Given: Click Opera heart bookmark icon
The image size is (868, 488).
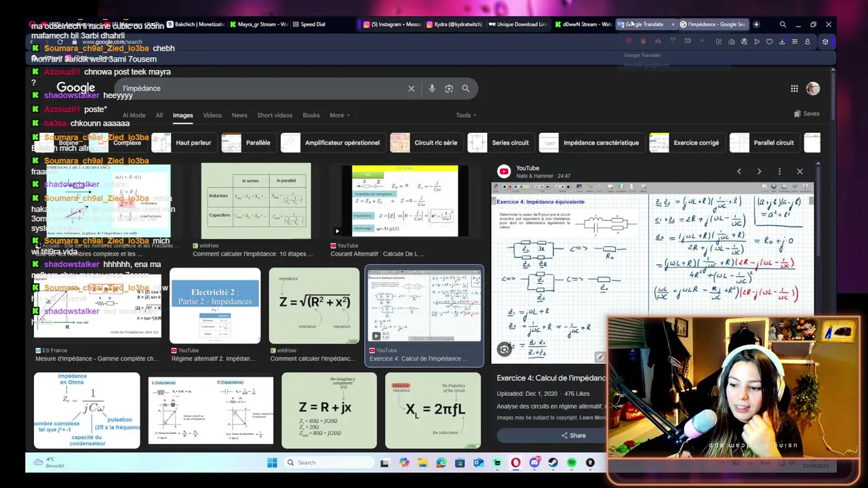Looking at the screenshot, I should pos(770,41).
